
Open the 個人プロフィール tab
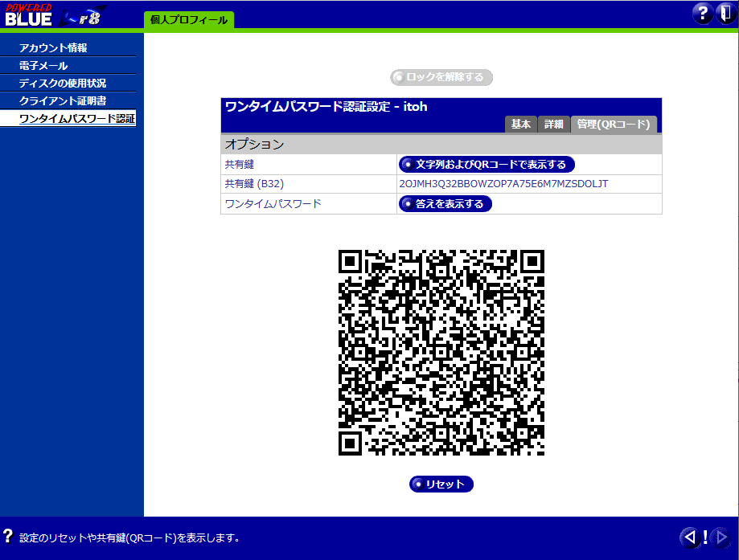[x=188, y=20]
